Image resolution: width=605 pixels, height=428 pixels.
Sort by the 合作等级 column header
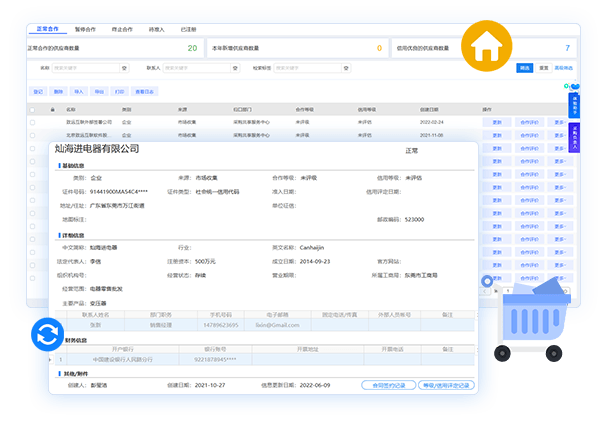pos(304,110)
